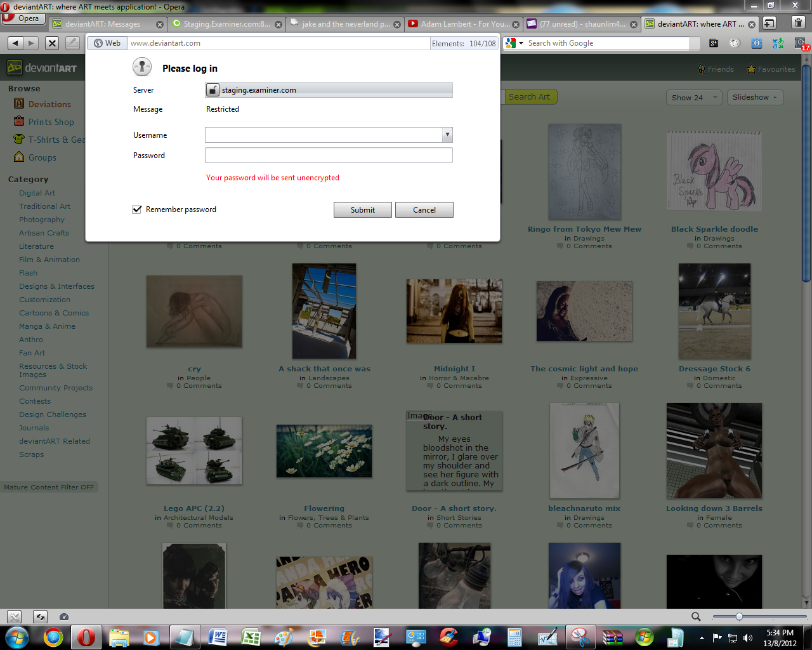Stop page loading with the X button
Image resolution: width=812 pixels, height=650 pixels.
click(x=53, y=43)
